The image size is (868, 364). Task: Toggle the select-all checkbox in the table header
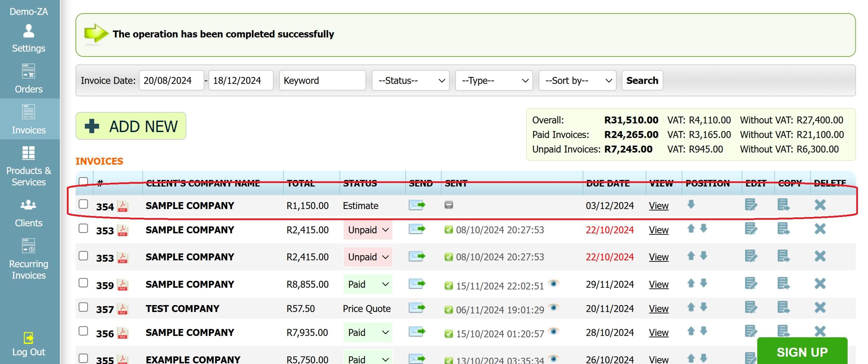pos(83,182)
